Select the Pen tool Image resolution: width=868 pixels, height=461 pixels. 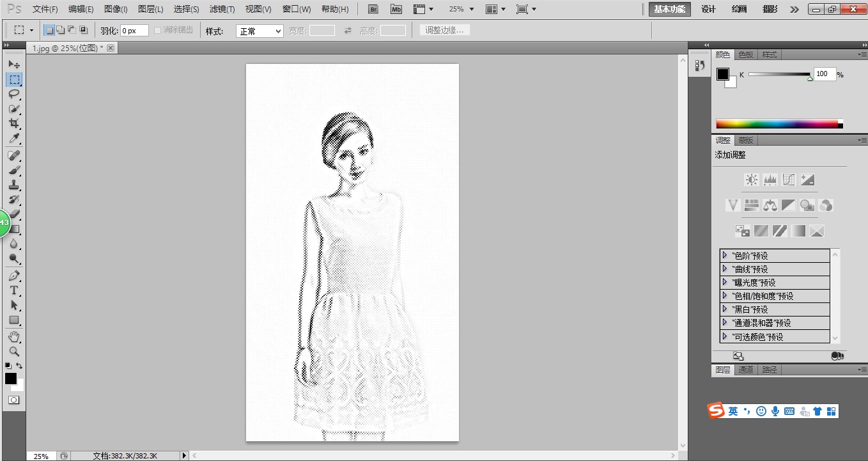tap(14, 276)
